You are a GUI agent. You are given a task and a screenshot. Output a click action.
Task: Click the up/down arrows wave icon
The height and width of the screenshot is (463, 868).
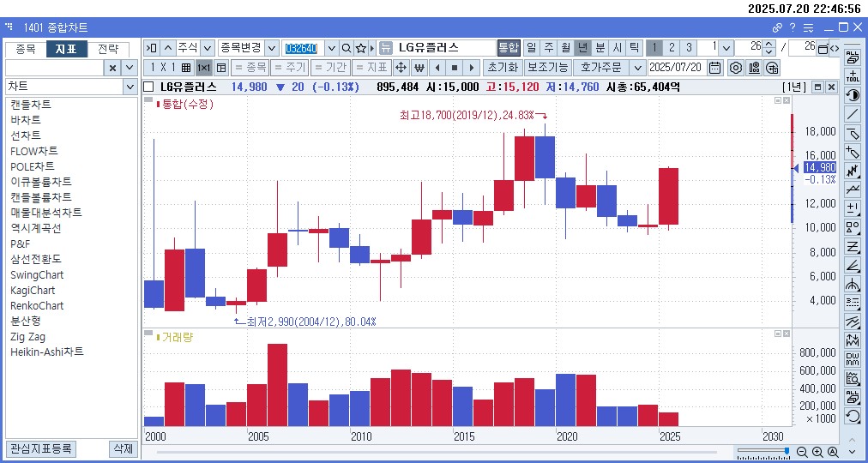[x=853, y=340]
